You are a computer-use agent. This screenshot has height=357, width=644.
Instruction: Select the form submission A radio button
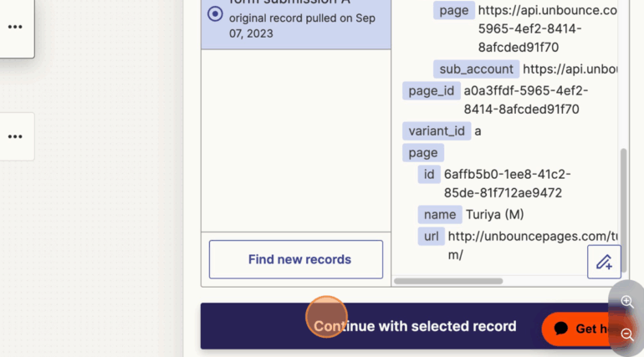(x=215, y=13)
